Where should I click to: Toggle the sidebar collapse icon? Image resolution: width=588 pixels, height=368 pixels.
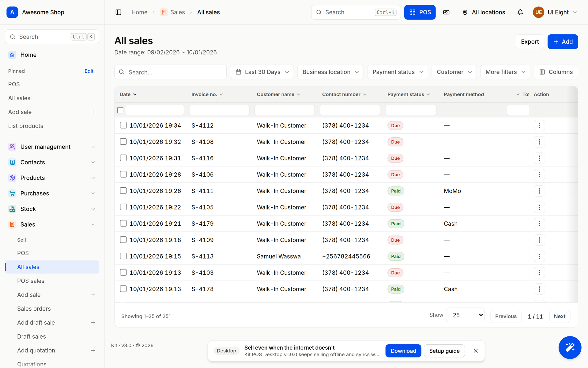(x=119, y=12)
